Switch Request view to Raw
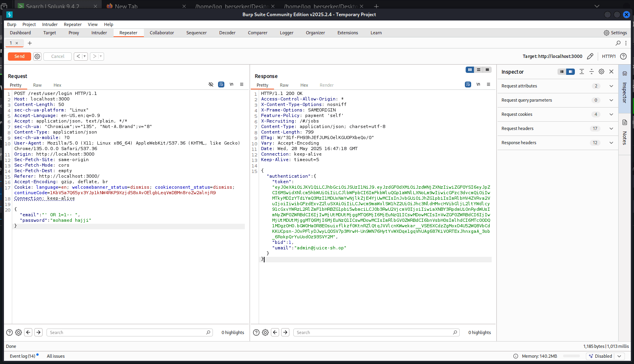This screenshot has width=634, height=364. click(x=37, y=85)
